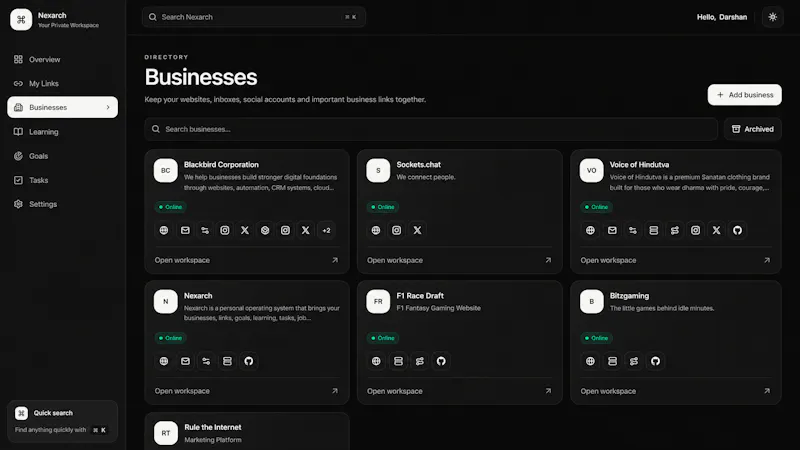Click the "F1 Fantasy Gaming Website" description
The image size is (800, 450).
pos(438,308)
